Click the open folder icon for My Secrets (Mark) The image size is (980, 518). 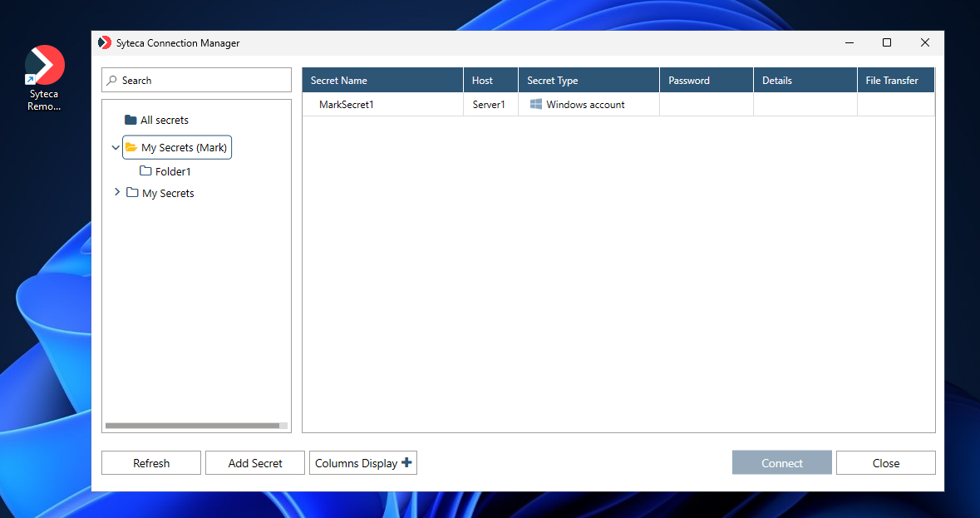click(x=131, y=148)
